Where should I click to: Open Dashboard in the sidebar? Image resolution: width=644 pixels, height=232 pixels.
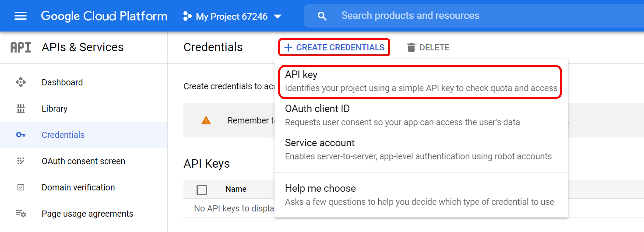click(x=84, y=82)
